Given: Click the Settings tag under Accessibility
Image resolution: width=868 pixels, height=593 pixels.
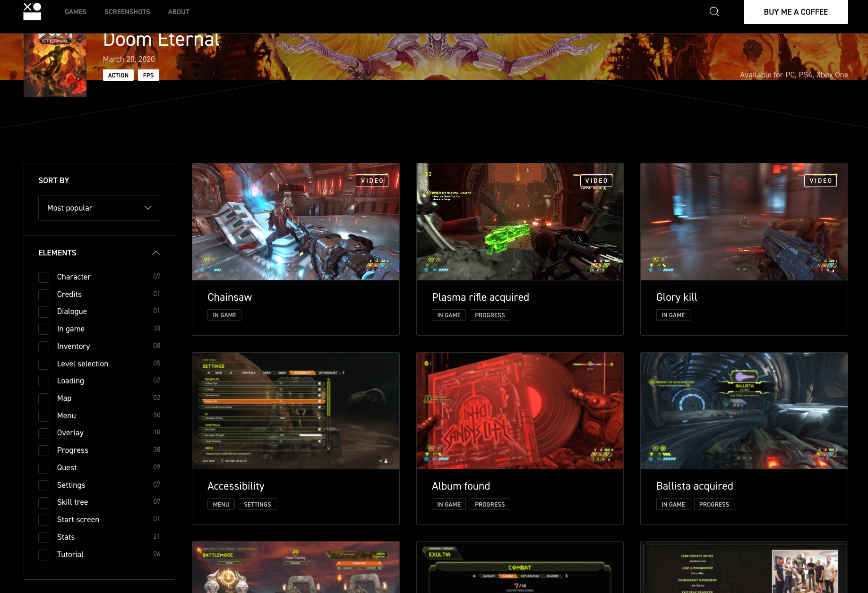Looking at the screenshot, I should (258, 504).
